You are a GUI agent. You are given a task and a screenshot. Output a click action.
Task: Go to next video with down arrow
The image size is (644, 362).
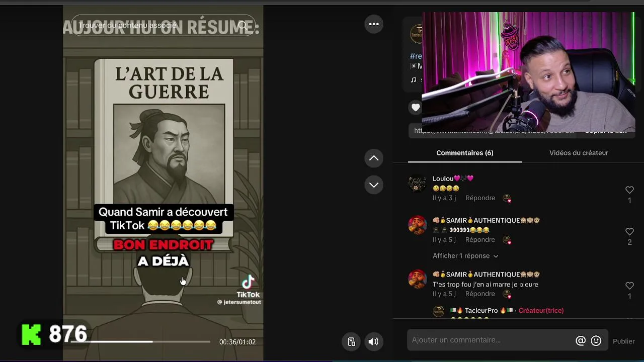coord(374,185)
